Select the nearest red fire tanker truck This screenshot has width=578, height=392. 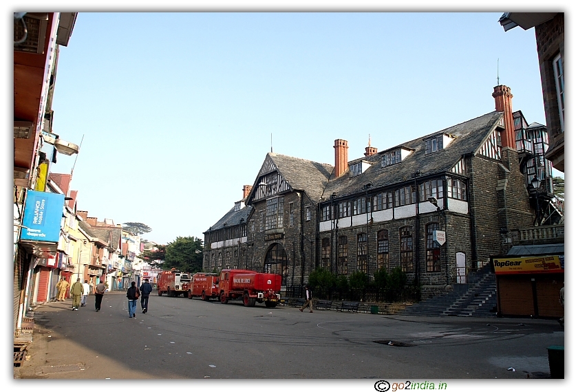(x=250, y=286)
